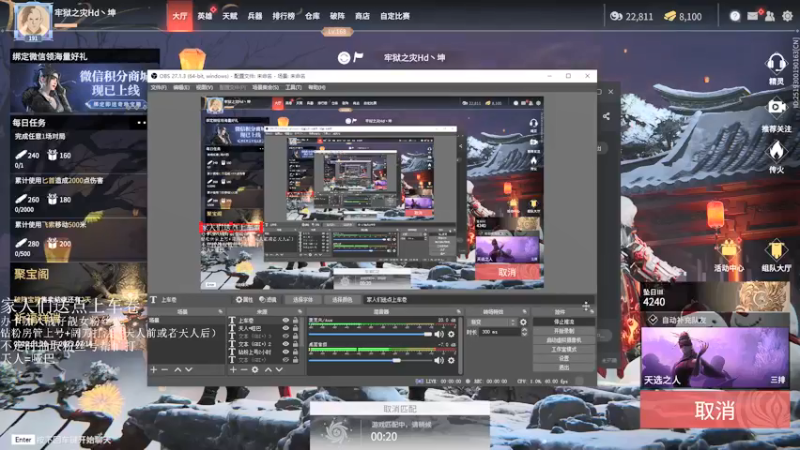Open OBS 视图(V) menu

point(204,88)
